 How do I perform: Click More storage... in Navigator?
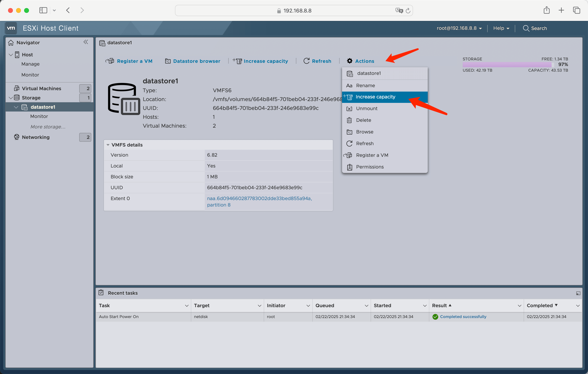pos(48,127)
